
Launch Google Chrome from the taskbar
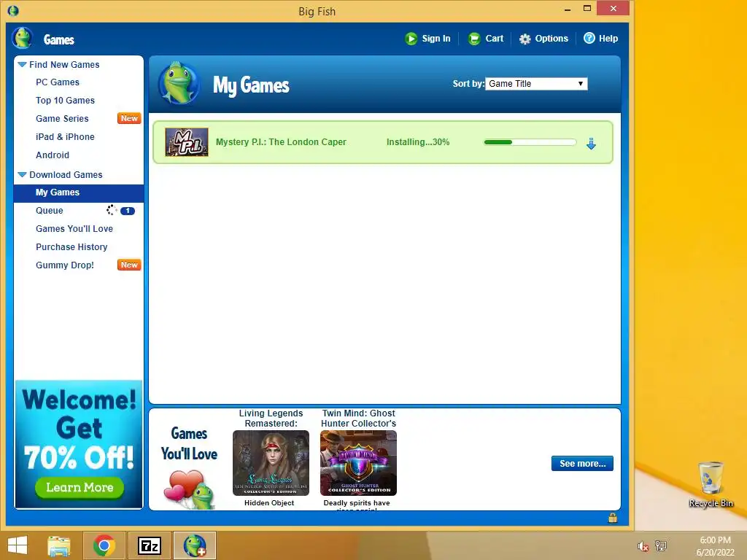(x=104, y=545)
